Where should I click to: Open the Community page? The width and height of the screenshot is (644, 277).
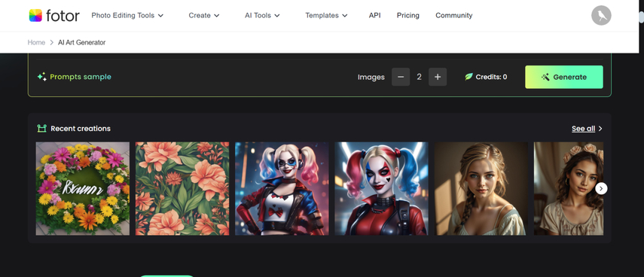(x=454, y=16)
